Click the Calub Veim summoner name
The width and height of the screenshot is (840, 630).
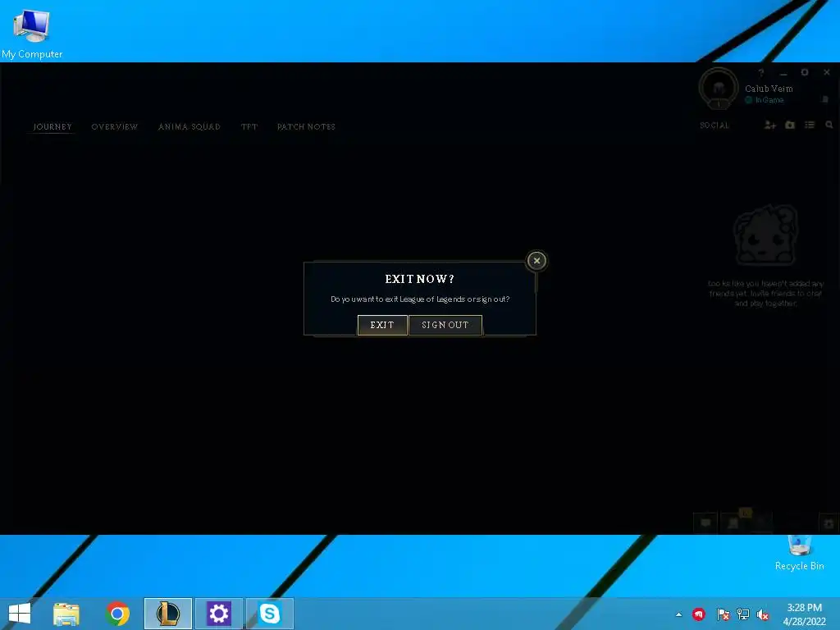[769, 89]
